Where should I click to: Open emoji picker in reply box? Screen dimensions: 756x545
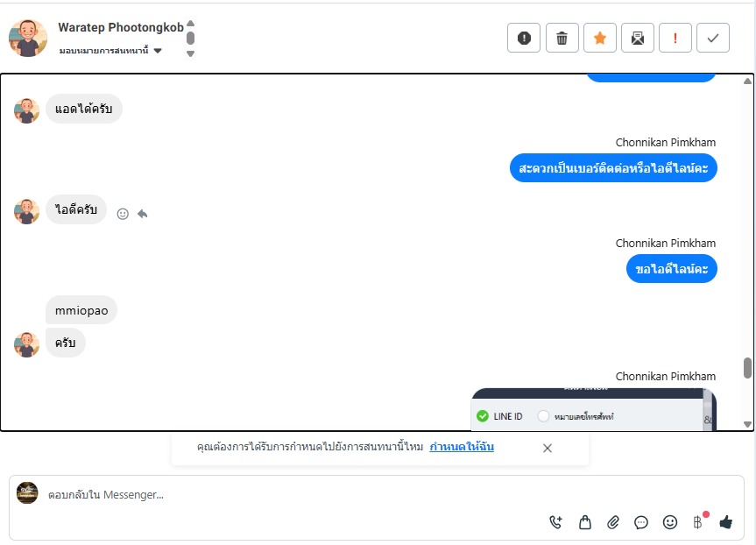669,522
